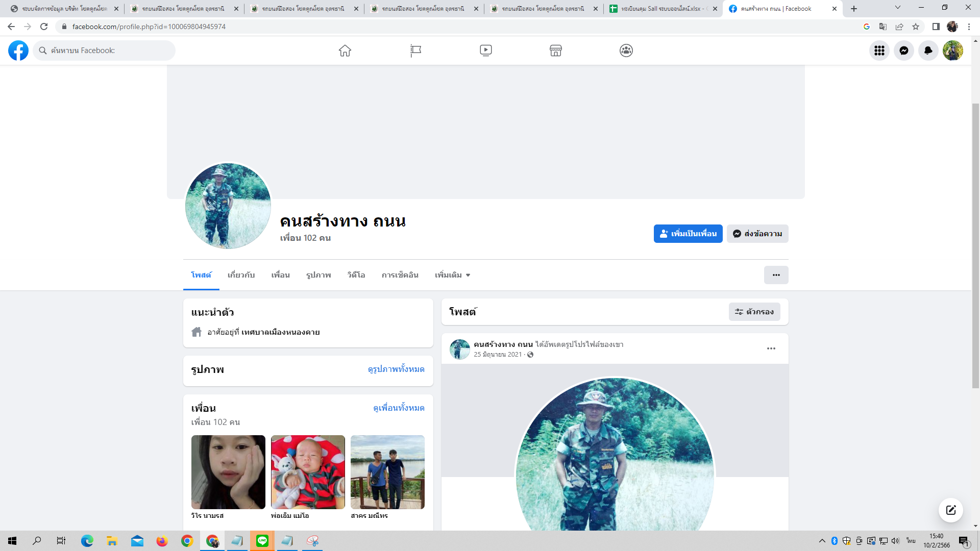Open Facebook Watch video icon
The width and height of the screenshot is (980, 551).
pos(486,51)
